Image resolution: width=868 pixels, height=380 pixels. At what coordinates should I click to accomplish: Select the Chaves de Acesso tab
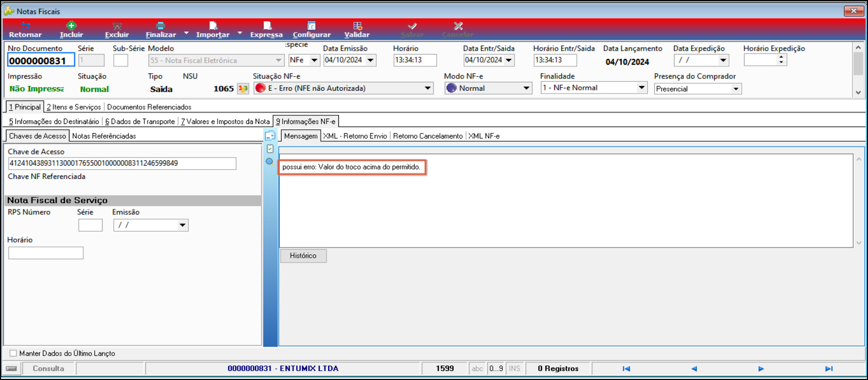pyautogui.click(x=37, y=136)
